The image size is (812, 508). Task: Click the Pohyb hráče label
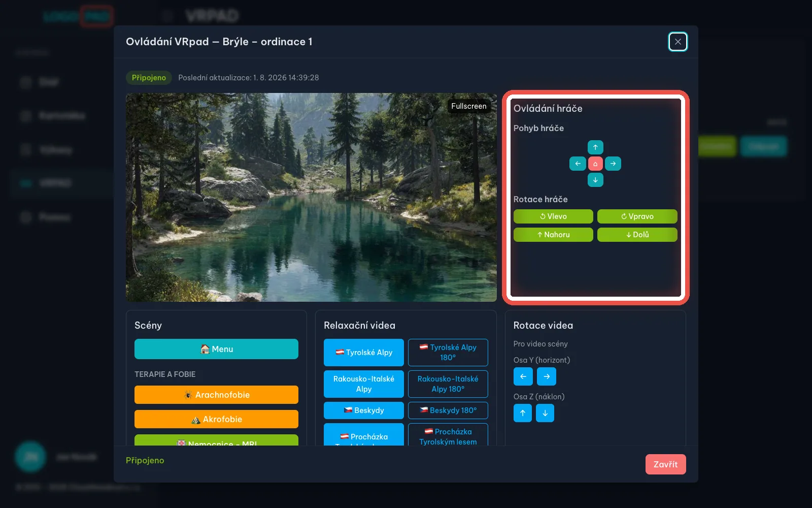538,128
